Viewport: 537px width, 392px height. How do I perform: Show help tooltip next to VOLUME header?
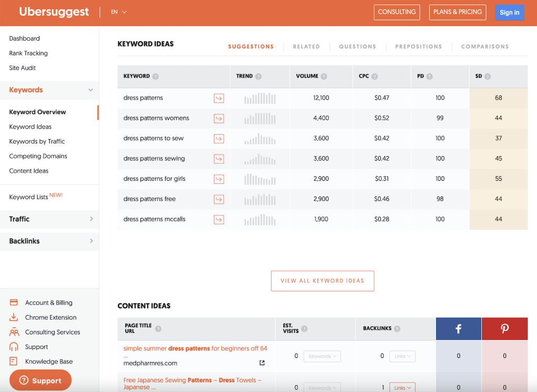tap(324, 77)
